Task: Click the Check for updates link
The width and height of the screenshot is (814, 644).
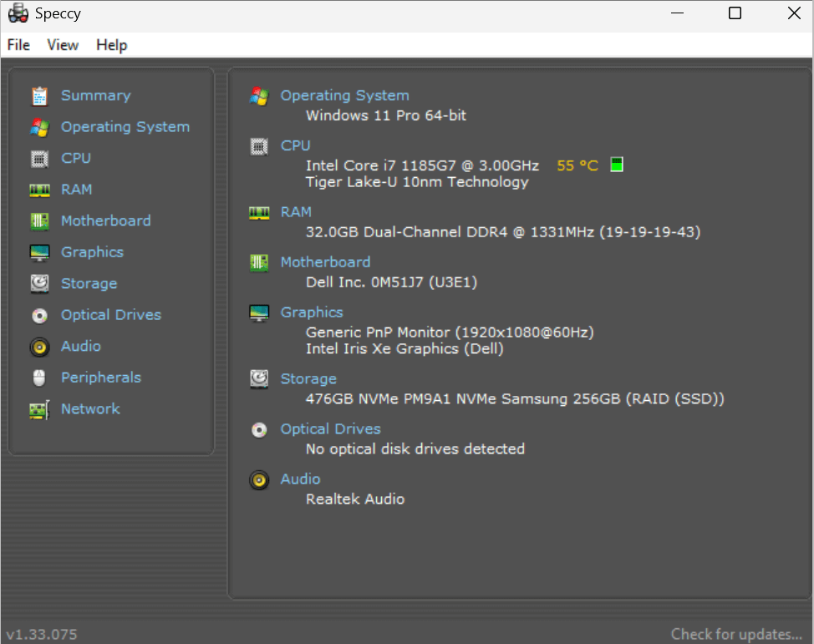Action: (x=735, y=634)
